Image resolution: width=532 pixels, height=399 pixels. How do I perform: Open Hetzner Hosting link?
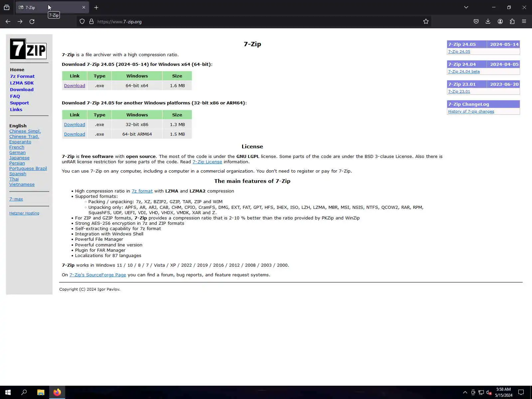(x=24, y=213)
